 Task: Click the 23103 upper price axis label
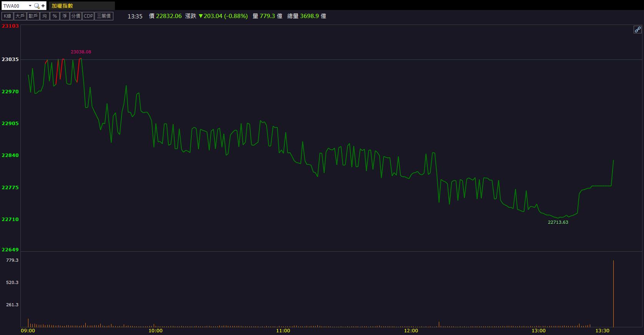click(10, 26)
